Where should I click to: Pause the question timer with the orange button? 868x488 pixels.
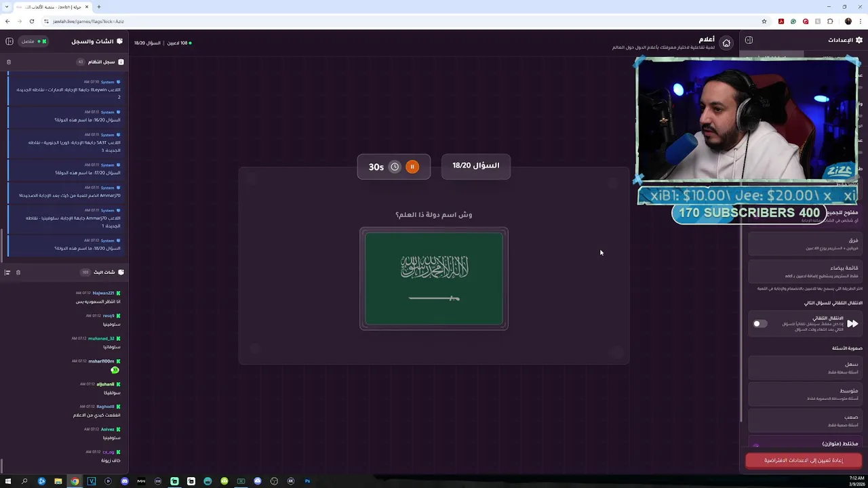pos(412,167)
